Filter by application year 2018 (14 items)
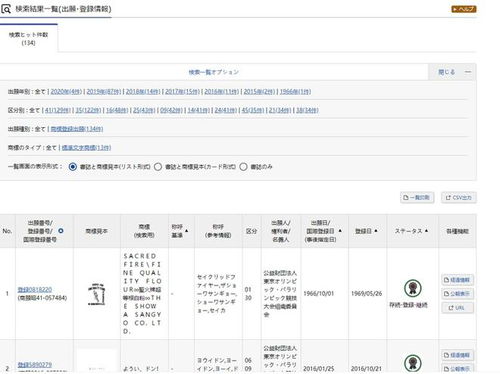Viewport: 500px width, 374px height. (x=143, y=92)
